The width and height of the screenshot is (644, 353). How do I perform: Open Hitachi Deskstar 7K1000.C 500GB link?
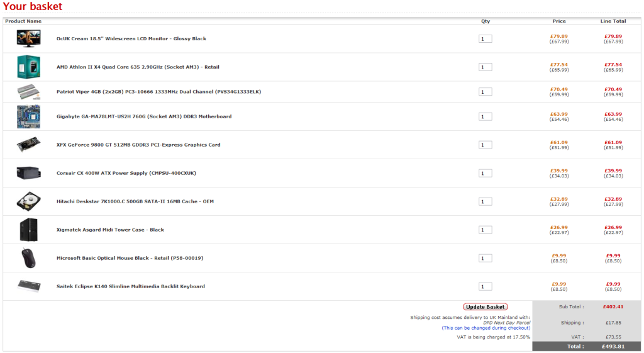135,201
